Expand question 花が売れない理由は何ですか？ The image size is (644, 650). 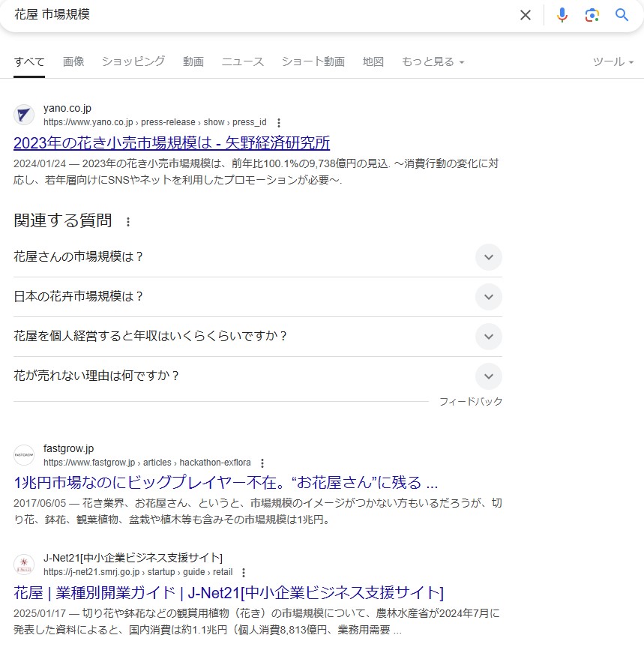pos(488,376)
